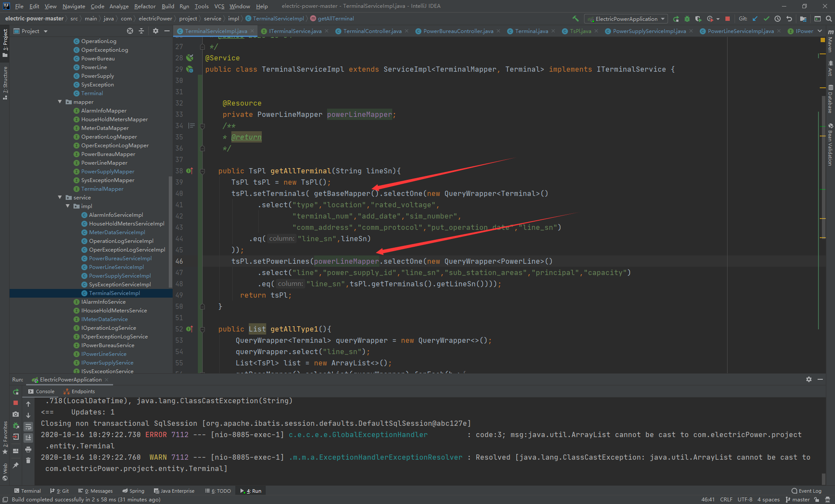Click the locate file target icon in the Project panel

pos(130,31)
